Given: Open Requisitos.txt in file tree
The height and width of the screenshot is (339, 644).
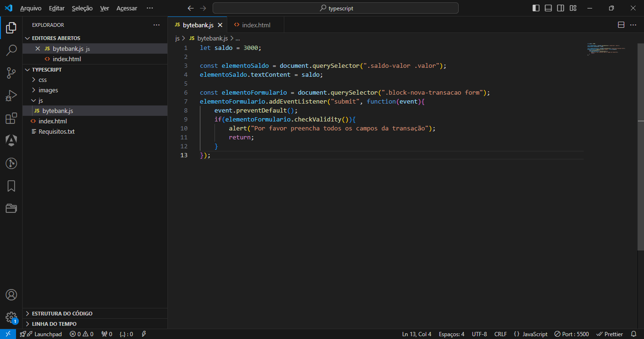Looking at the screenshot, I should point(95,131).
